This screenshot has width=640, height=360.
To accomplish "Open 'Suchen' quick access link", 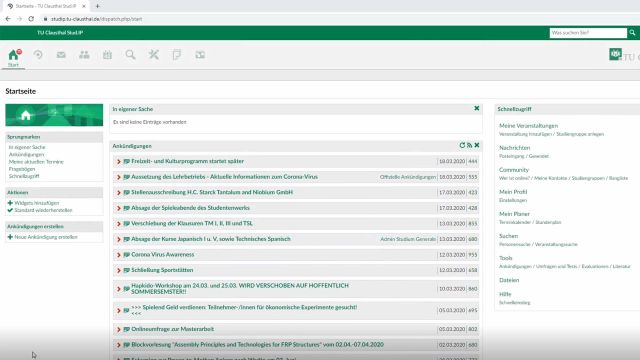I will (x=508, y=236).
